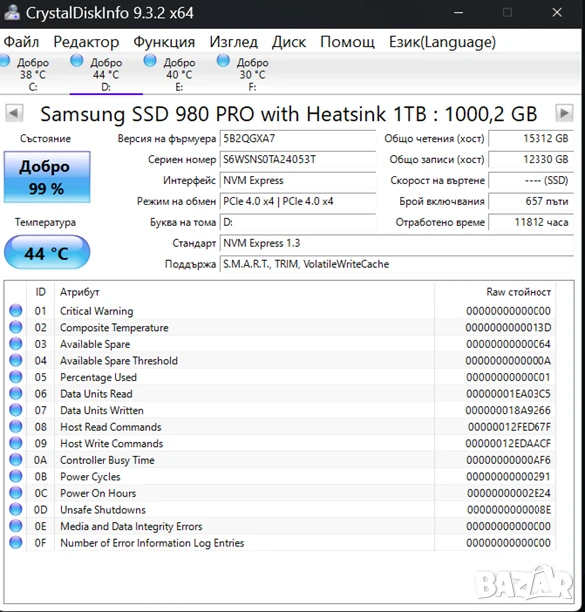This screenshot has width=585, height=612.
Task: Click the serial number field S6WSNS0TA24053T
Action: point(297,160)
